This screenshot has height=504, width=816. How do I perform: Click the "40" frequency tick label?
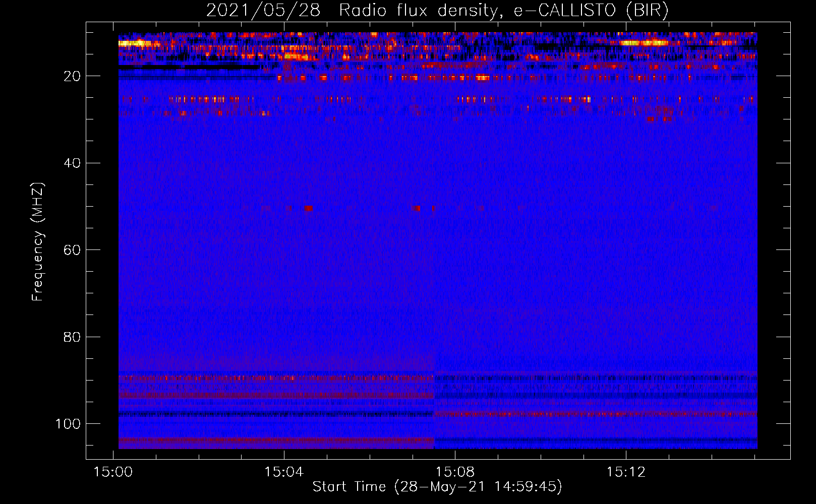(72, 163)
